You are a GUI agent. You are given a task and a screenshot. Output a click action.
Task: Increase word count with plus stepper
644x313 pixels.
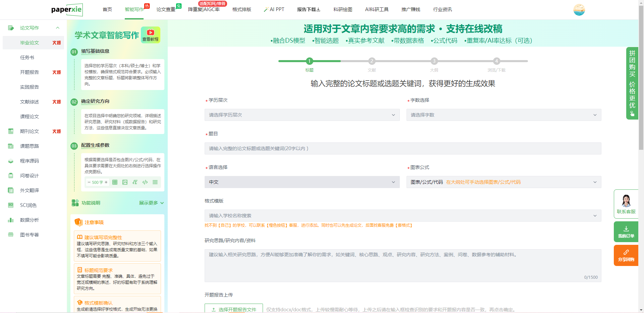pos(106,182)
